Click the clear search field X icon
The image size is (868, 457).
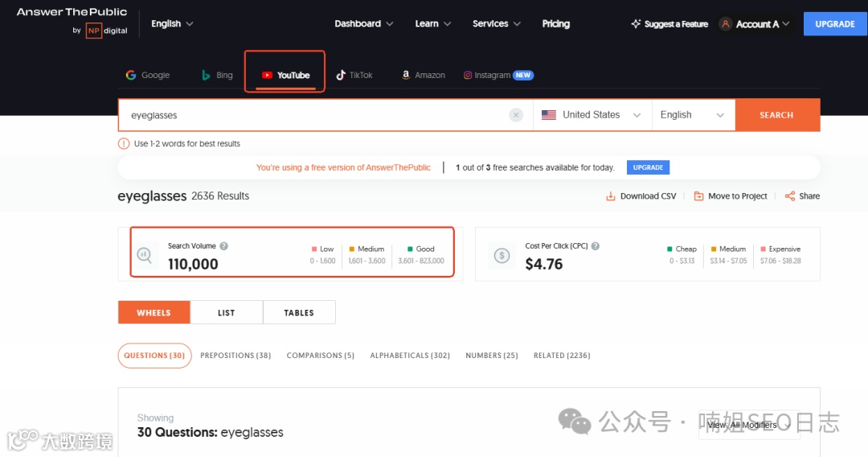(516, 115)
